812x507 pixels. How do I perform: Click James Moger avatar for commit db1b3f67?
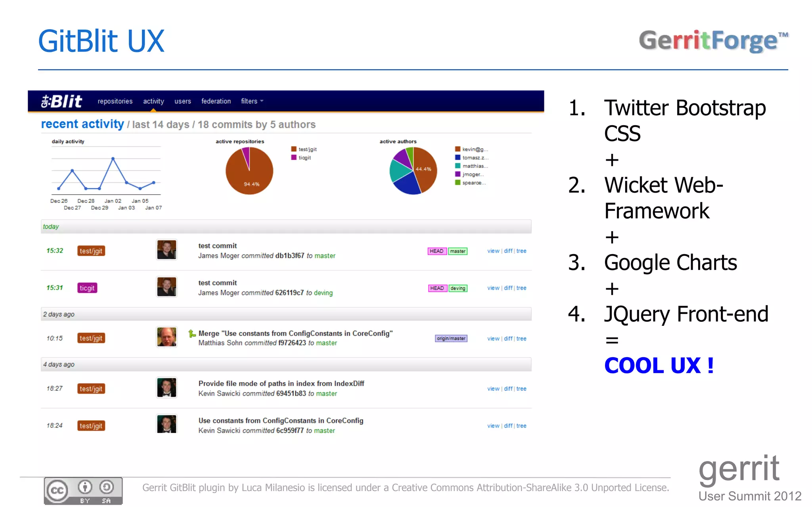(x=167, y=250)
